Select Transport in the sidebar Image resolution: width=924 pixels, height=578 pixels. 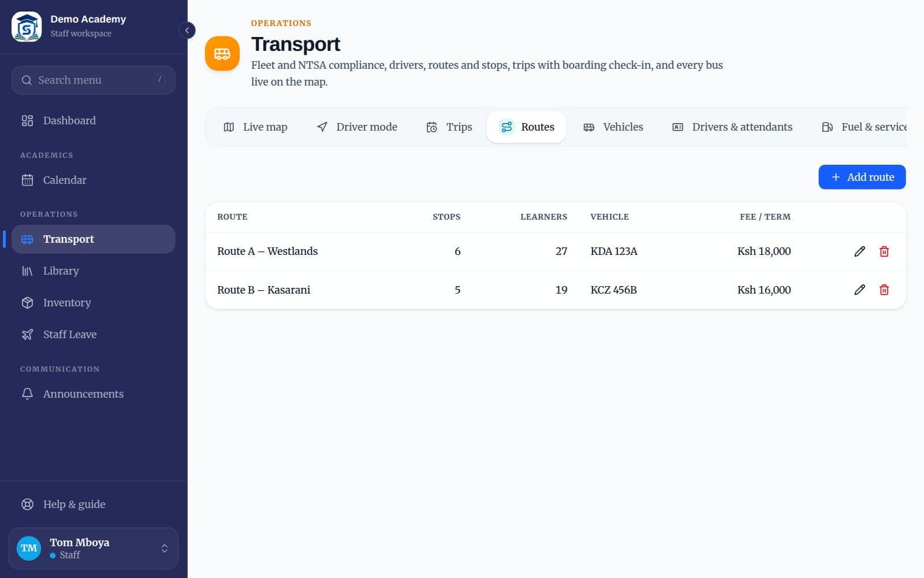click(93, 239)
